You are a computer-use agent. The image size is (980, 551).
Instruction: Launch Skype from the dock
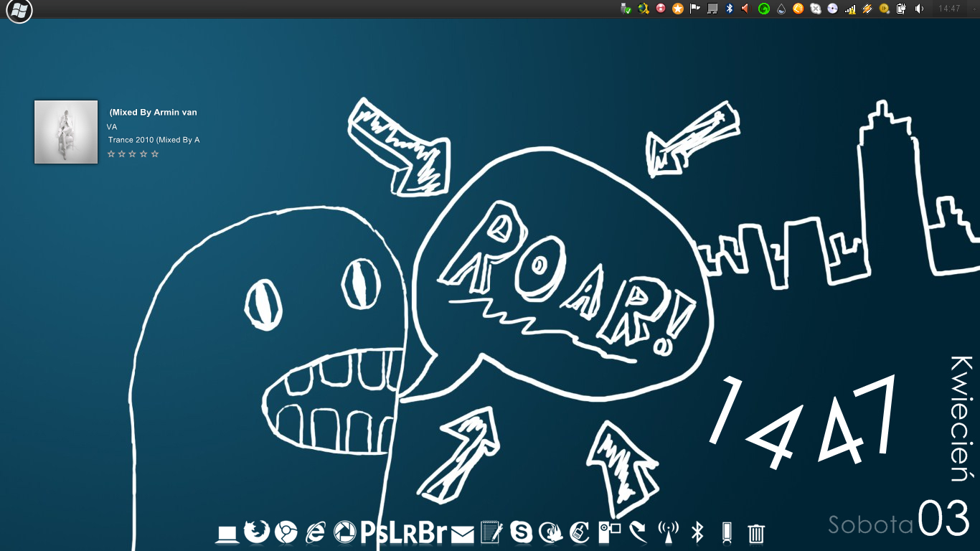[x=522, y=532]
